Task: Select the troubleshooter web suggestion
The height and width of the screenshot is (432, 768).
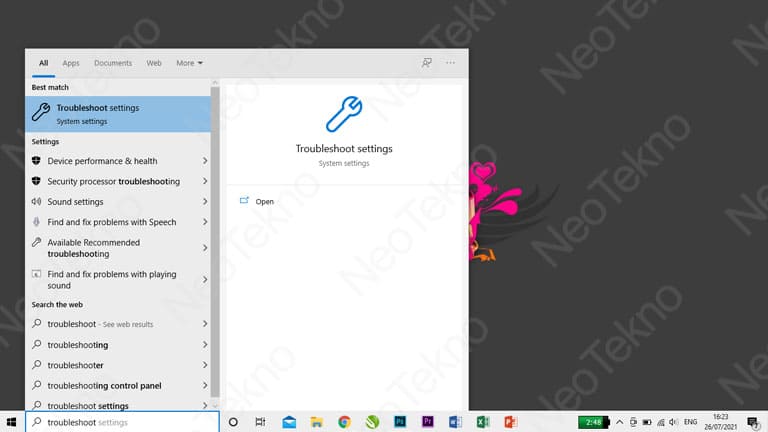Action: click(76, 366)
